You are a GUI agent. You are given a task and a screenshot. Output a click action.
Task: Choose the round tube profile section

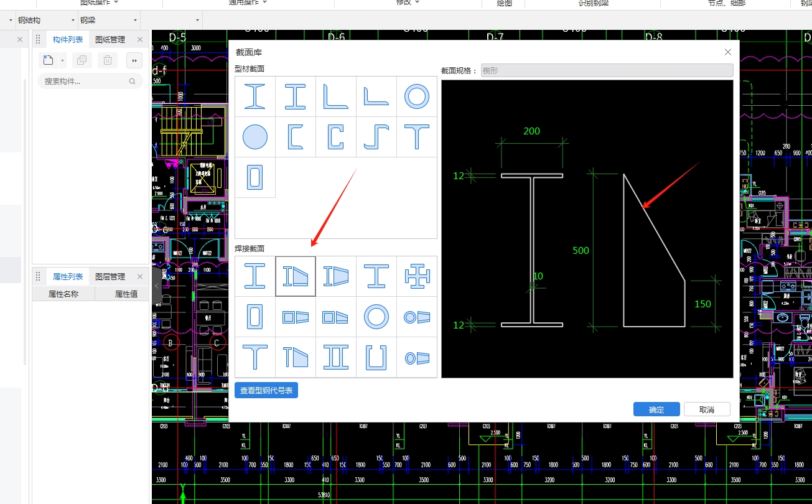coord(417,96)
